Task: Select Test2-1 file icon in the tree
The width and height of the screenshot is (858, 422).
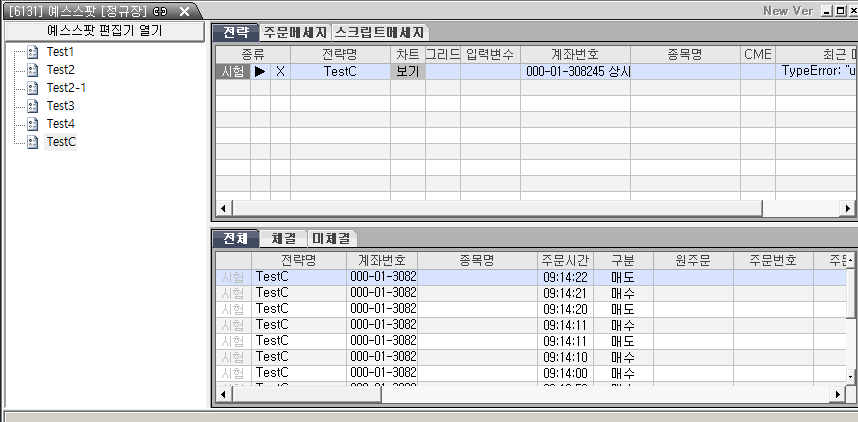Action: click(x=33, y=88)
